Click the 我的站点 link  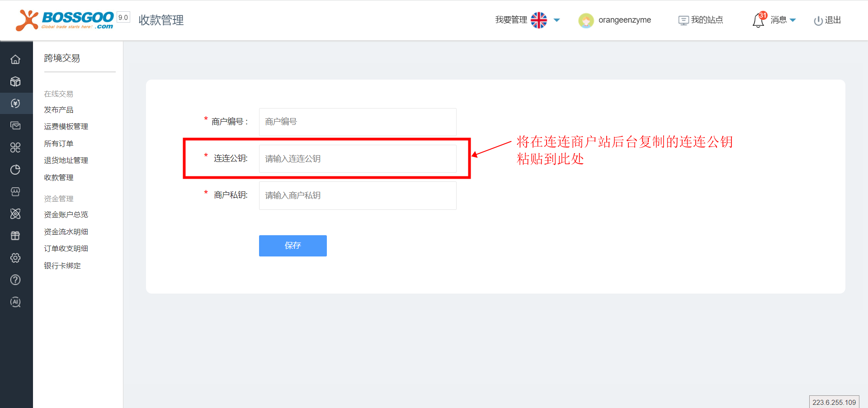[707, 20]
